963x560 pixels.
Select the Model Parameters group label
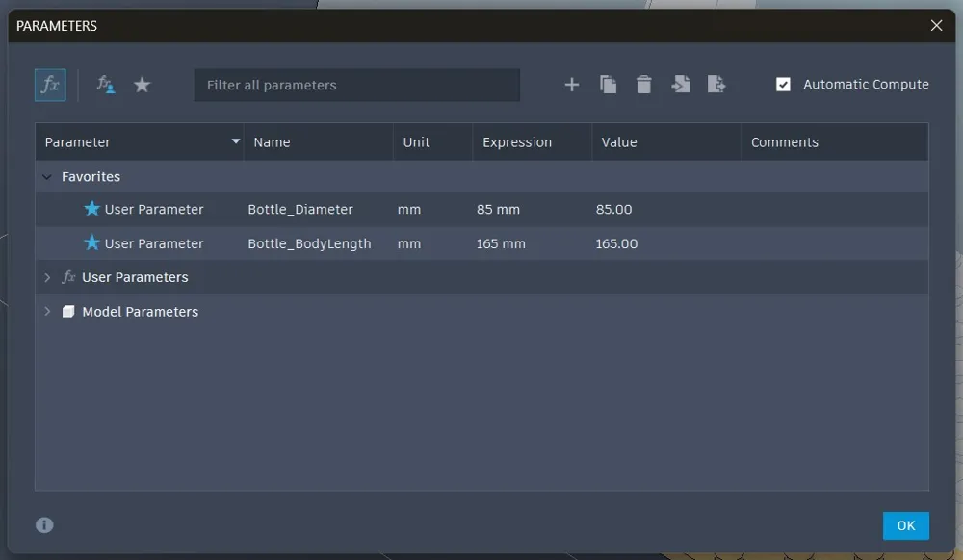(x=140, y=312)
